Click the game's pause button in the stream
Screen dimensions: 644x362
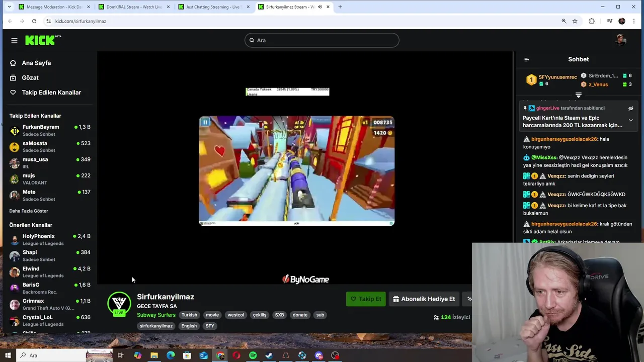coord(205,122)
